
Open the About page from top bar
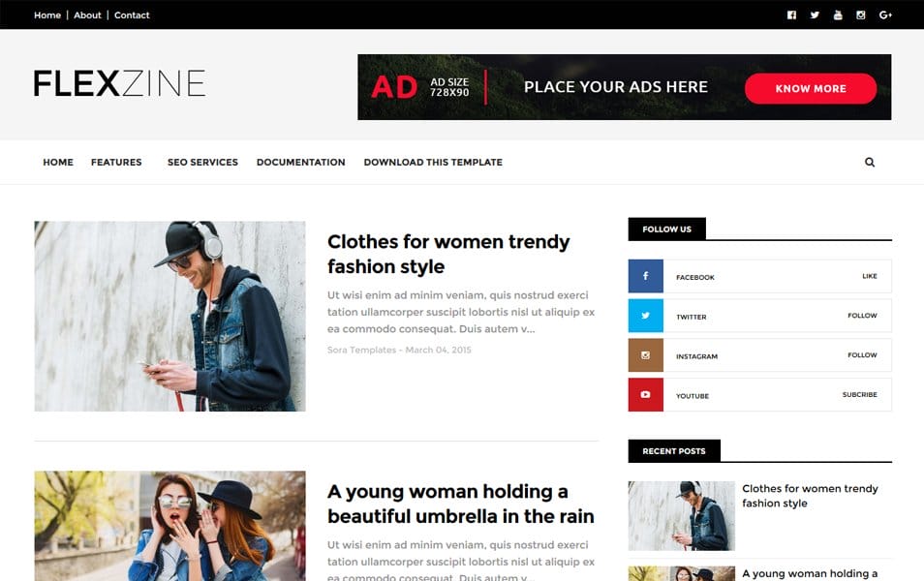87,15
